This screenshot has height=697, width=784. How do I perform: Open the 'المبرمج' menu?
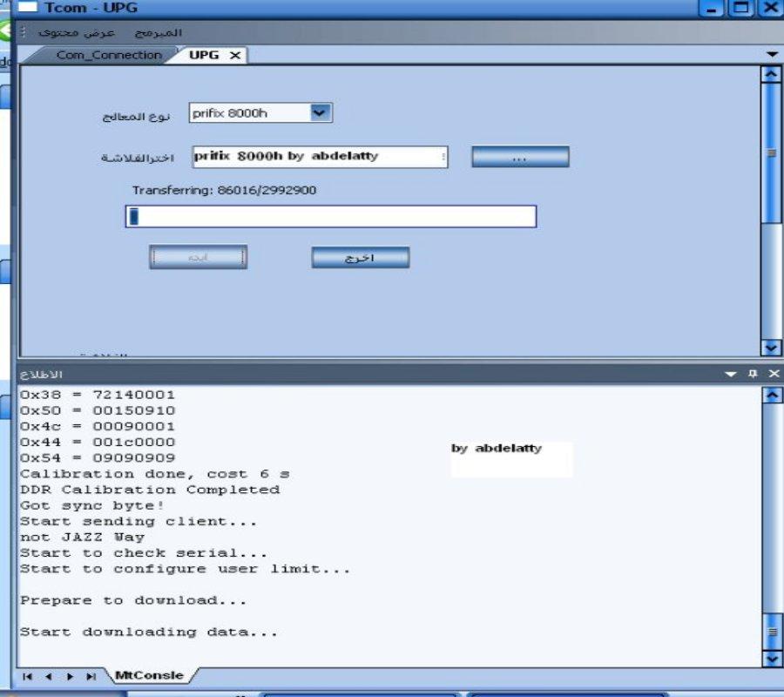159,33
